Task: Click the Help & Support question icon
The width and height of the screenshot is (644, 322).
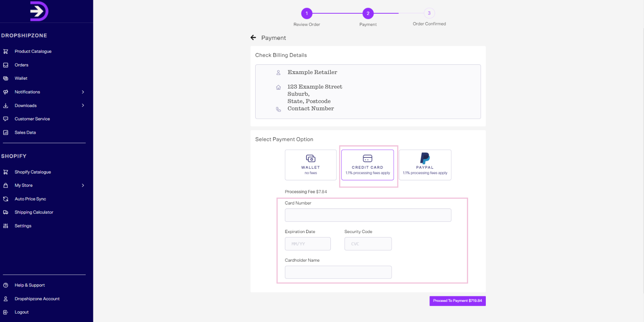Action: pyautogui.click(x=6, y=285)
